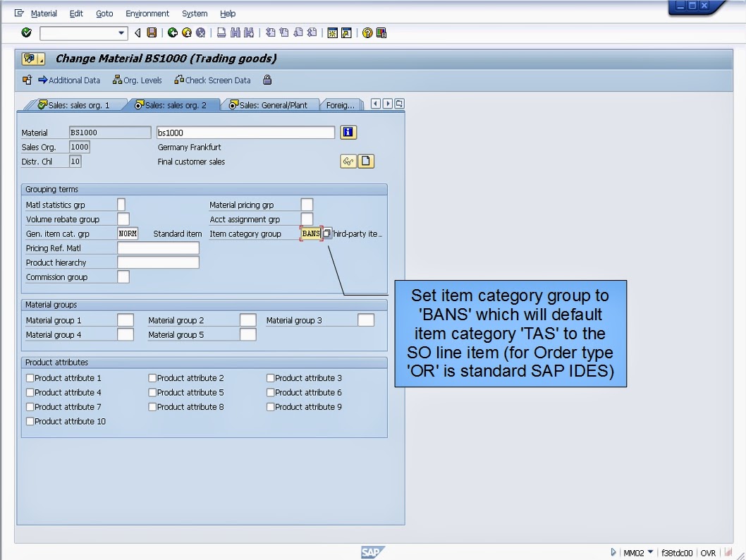The width and height of the screenshot is (746, 560).
Task: Select the Help question-mark icon
Action: [x=367, y=32]
